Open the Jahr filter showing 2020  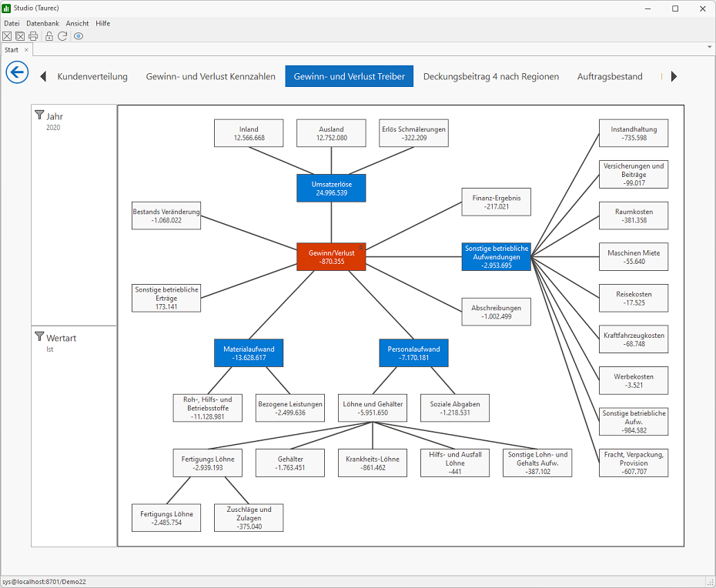[x=74, y=215]
